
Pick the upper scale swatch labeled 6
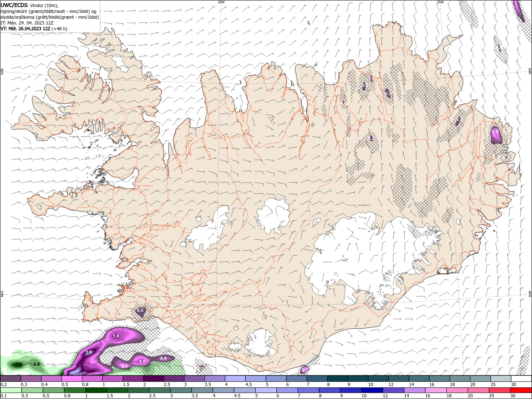coord(296,379)
